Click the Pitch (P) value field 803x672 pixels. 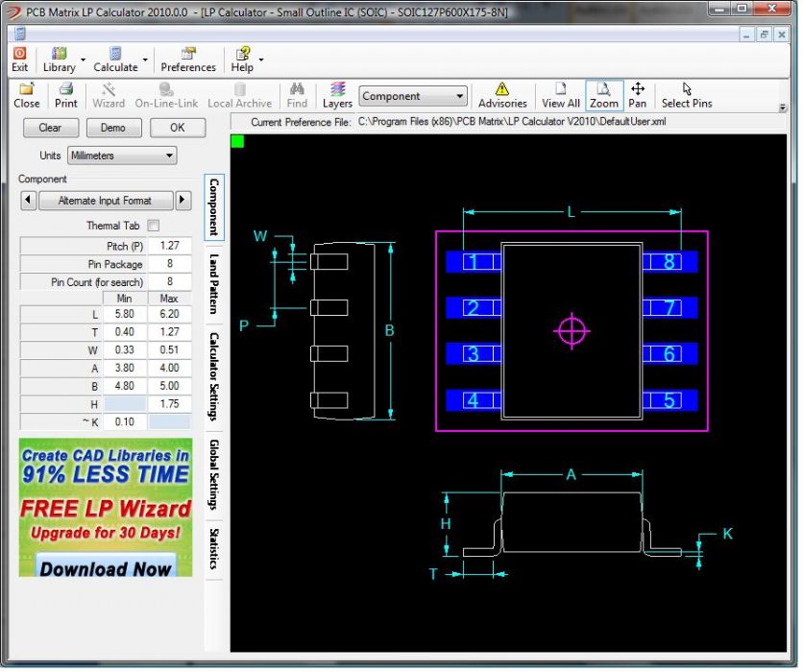click(169, 246)
